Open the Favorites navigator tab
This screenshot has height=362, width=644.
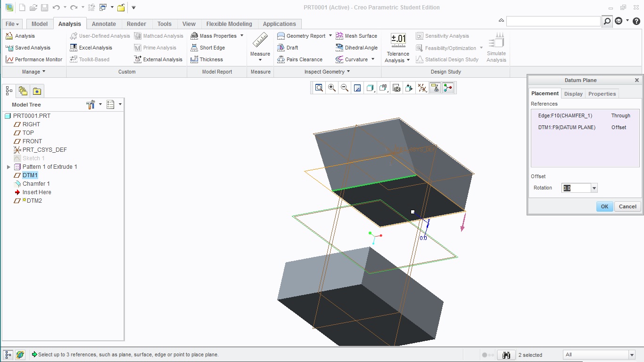tap(37, 90)
